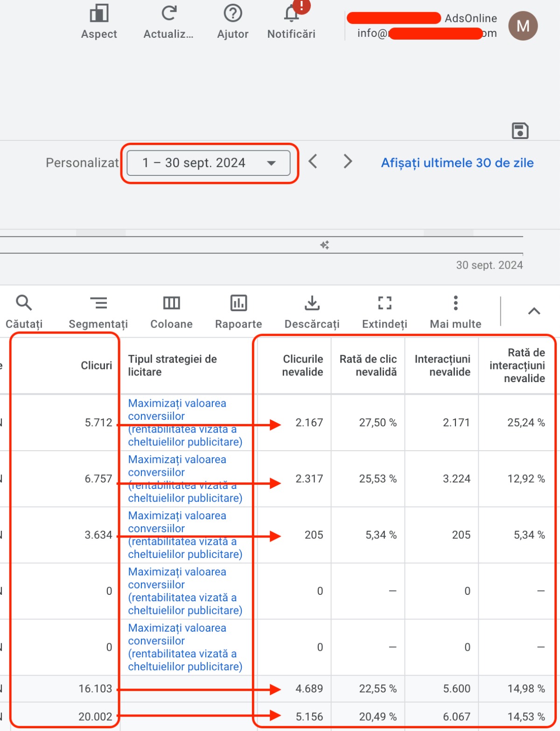Refresh data with the Actualiz… icon
560x731 pixels.
168,22
